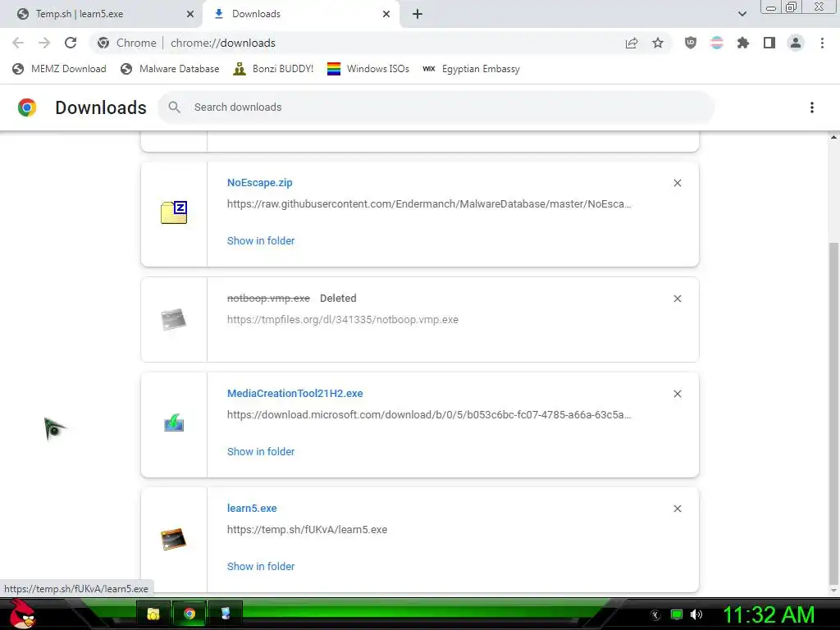The image size is (840, 630).
Task: Remove learn5.exe from the list
Action: [677, 509]
